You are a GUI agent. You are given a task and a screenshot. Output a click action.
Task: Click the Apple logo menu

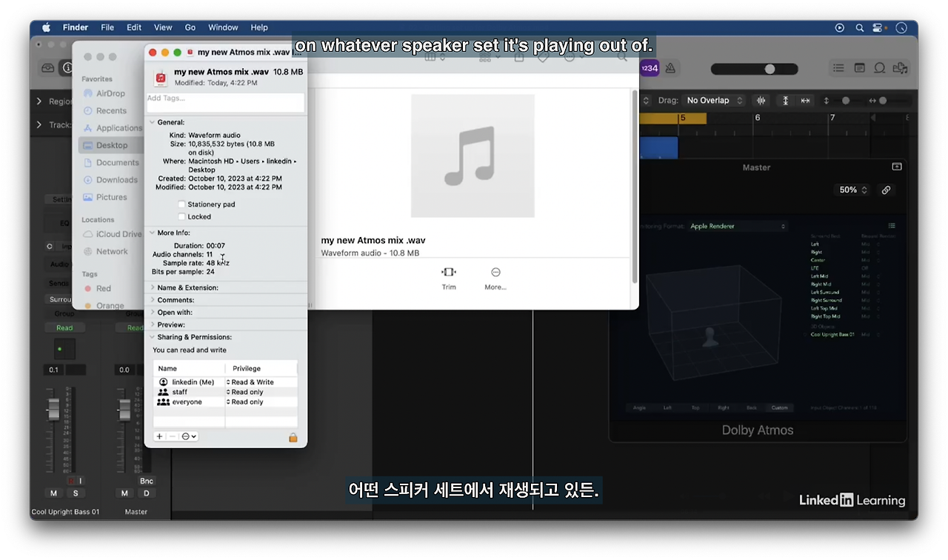(x=46, y=27)
